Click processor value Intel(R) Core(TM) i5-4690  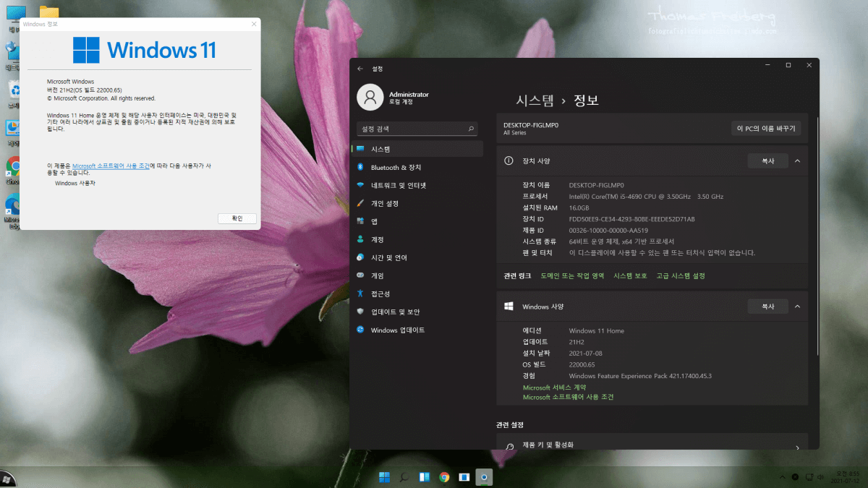pos(646,197)
